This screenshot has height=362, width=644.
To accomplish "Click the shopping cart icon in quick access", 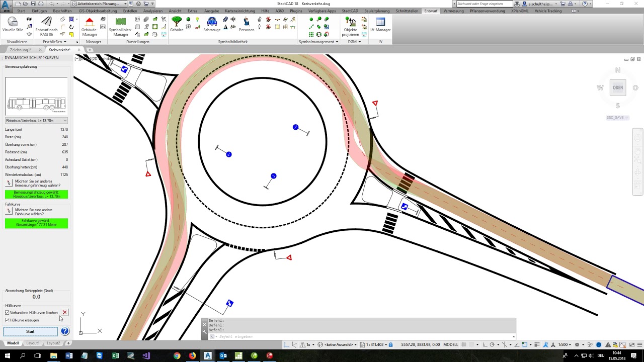I will pos(146,4).
